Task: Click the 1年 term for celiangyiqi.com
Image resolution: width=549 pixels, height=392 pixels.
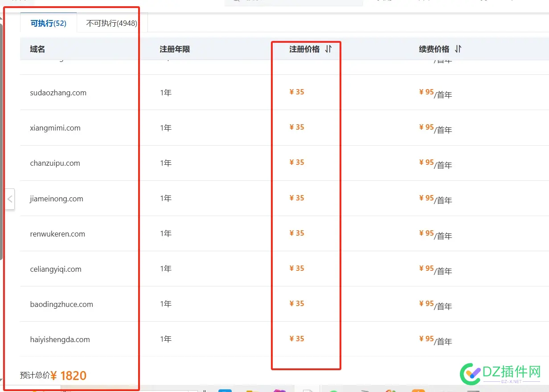Action: pos(166,269)
